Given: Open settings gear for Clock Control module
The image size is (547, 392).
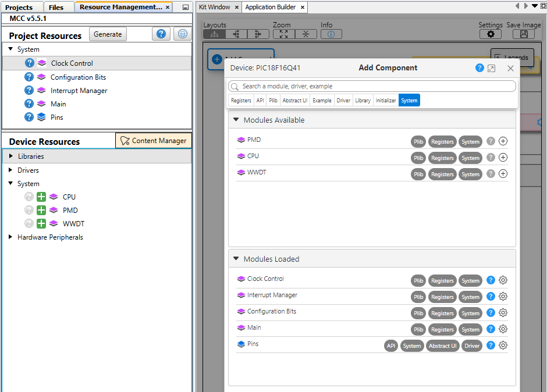Looking at the screenshot, I should [503, 280].
